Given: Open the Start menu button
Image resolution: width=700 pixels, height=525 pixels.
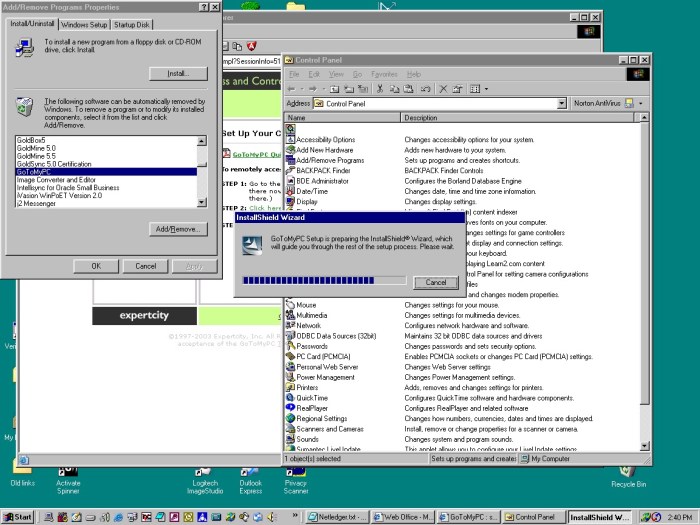Looking at the screenshot, I should pyautogui.click(x=18, y=517).
